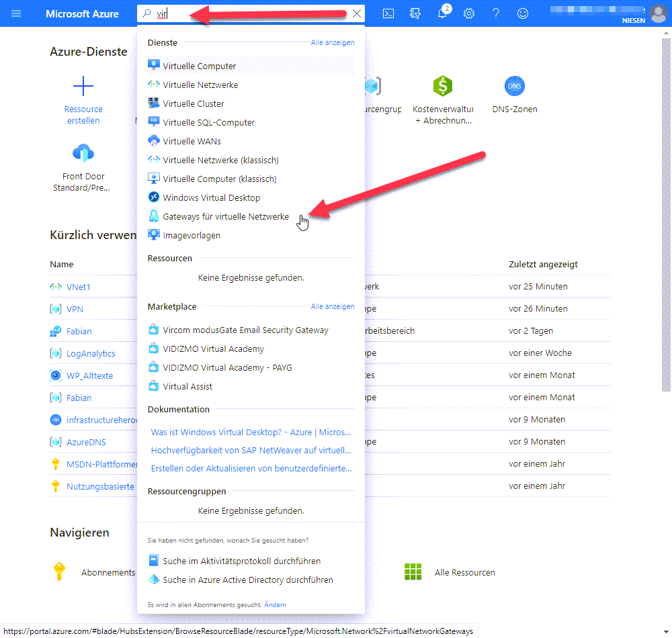Click Alle anzeigen next to Marketplace
Screen dimensions: 672x638
click(x=333, y=307)
